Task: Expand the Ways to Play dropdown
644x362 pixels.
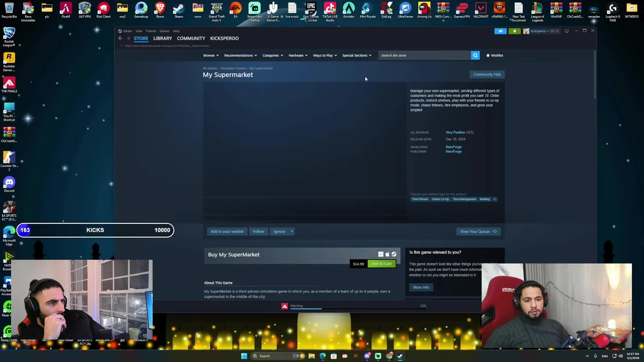Action: [325, 55]
